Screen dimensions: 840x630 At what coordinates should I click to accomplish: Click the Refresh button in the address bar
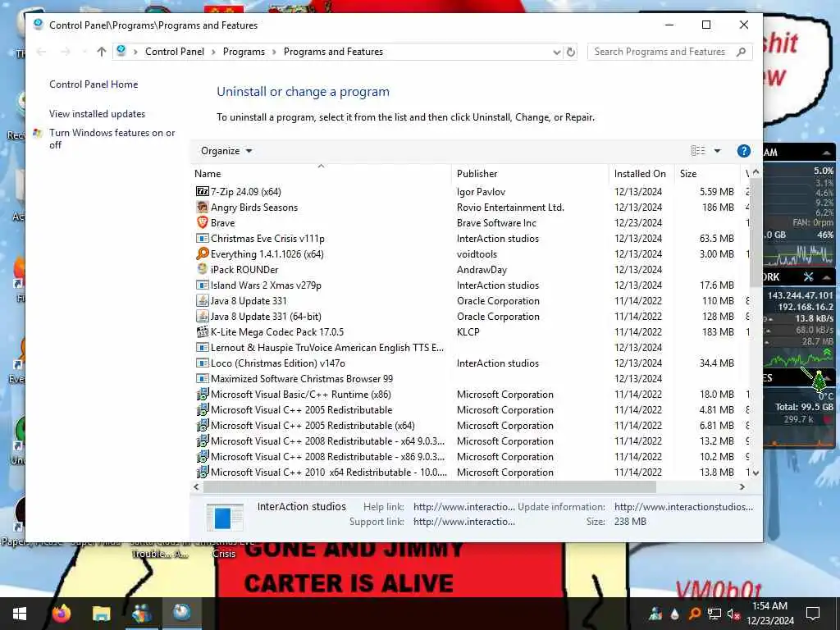point(571,52)
